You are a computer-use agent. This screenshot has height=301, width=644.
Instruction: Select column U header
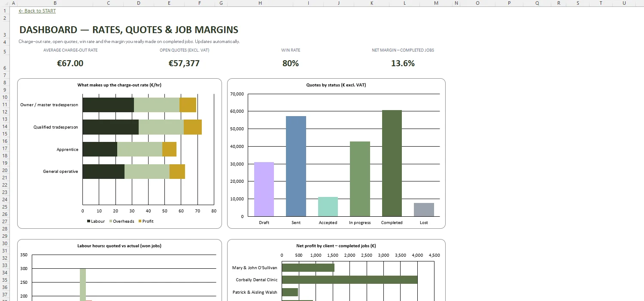624,3
